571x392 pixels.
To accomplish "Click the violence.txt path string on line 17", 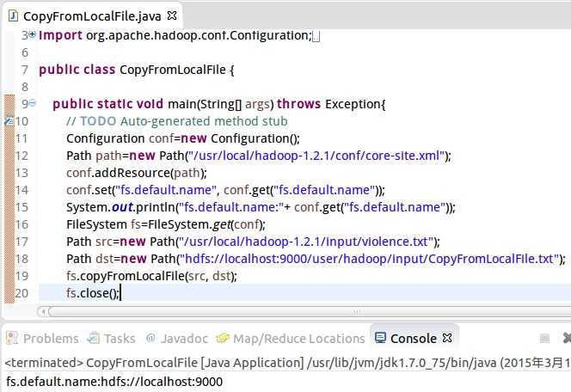I will coord(307,242).
